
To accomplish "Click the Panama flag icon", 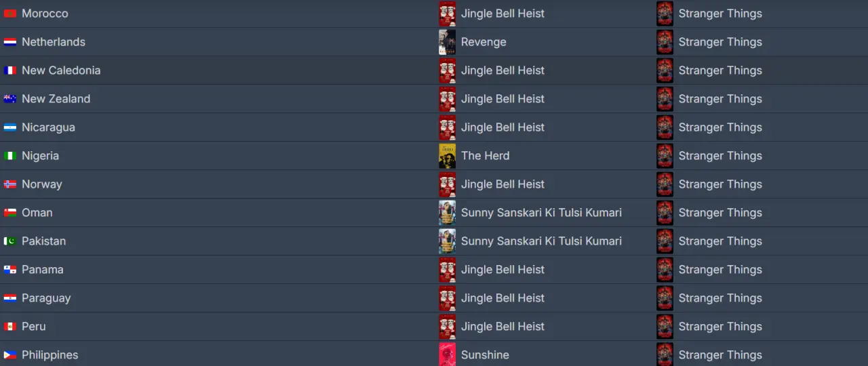I will point(10,270).
